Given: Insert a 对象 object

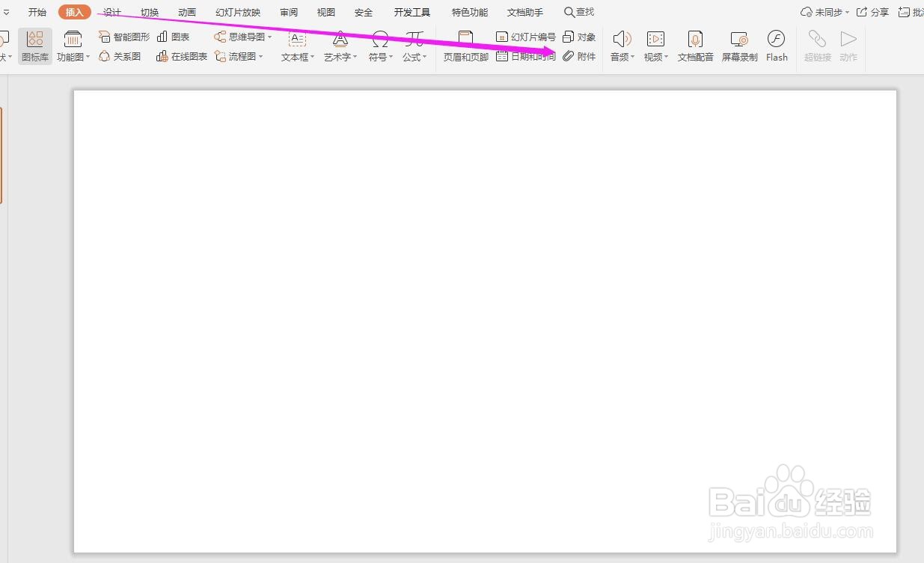Looking at the screenshot, I should click(x=579, y=37).
